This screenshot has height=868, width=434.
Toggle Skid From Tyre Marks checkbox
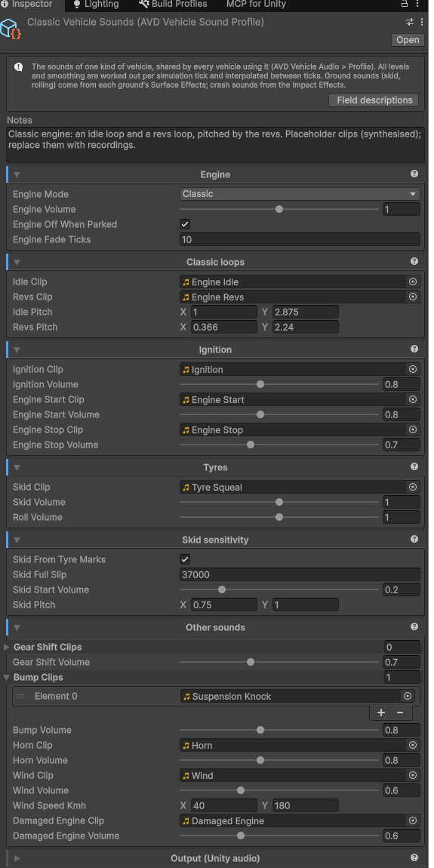(186, 559)
